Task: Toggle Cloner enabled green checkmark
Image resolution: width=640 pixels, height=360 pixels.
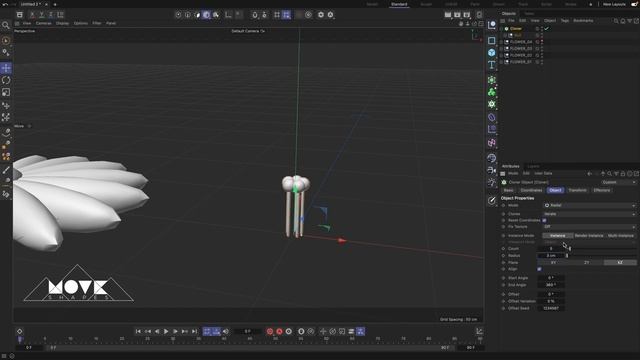Action: click(547, 29)
